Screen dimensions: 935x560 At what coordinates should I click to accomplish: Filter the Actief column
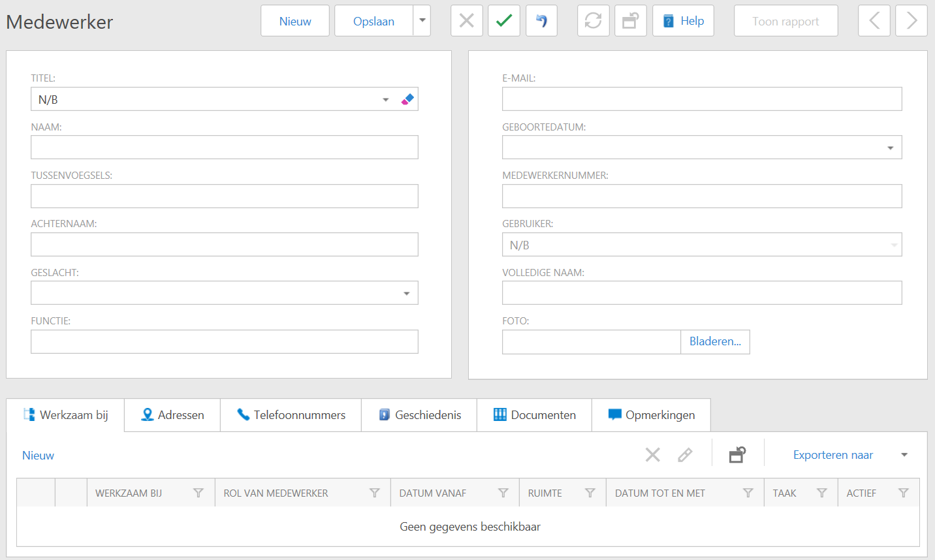(x=903, y=493)
